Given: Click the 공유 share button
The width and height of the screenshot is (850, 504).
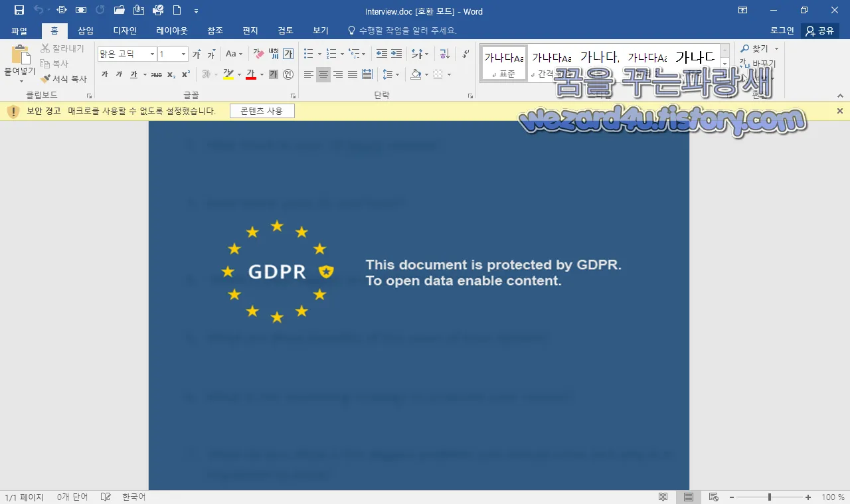Looking at the screenshot, I should tap(819, 31).
